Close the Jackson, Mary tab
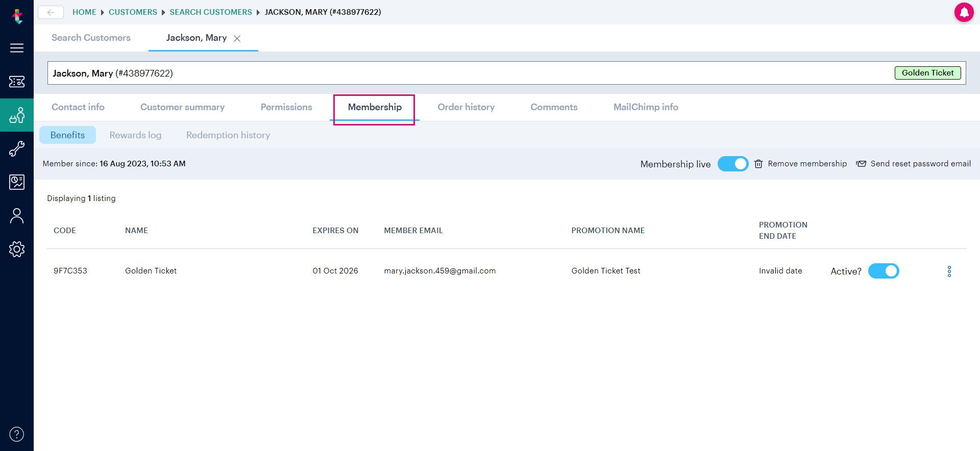 (237, 38)
